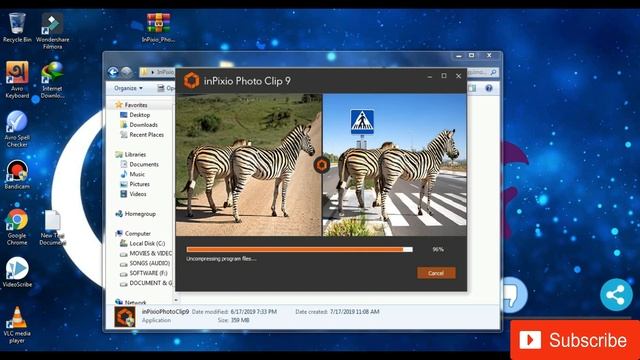Launch Avro Spell Checker shortcut

click(17, 129)
